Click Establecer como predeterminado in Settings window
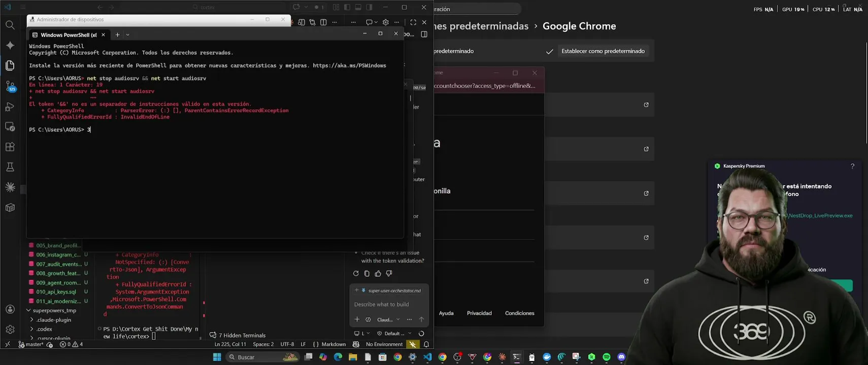The height and width of the screenshot is (365, 868). coord(603,51)
